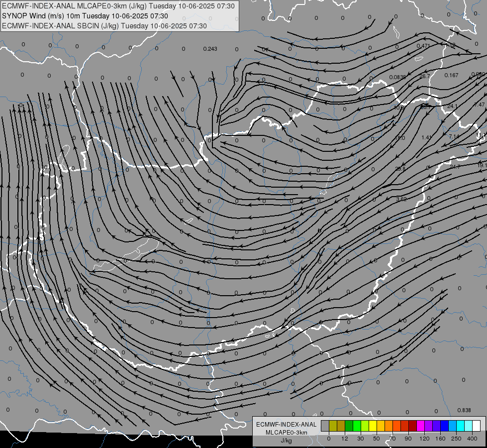The image size is (487, 448).
Task: Select the 7.14 map value
Action: point(454,137)
